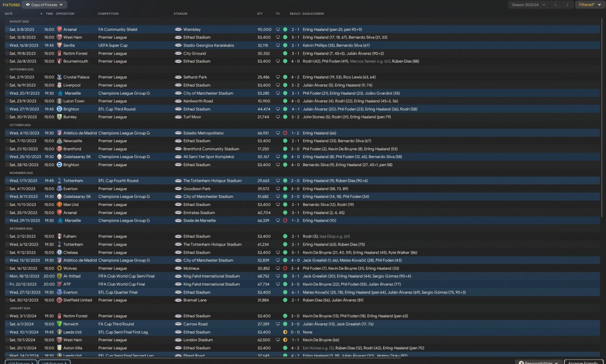Click the stadium icon beside Selhurst Park

[x=178, y=77]
